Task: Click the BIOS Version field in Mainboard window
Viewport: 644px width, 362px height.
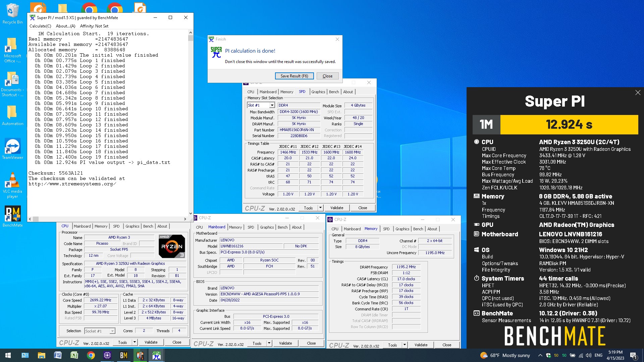Action: point(269,294)
